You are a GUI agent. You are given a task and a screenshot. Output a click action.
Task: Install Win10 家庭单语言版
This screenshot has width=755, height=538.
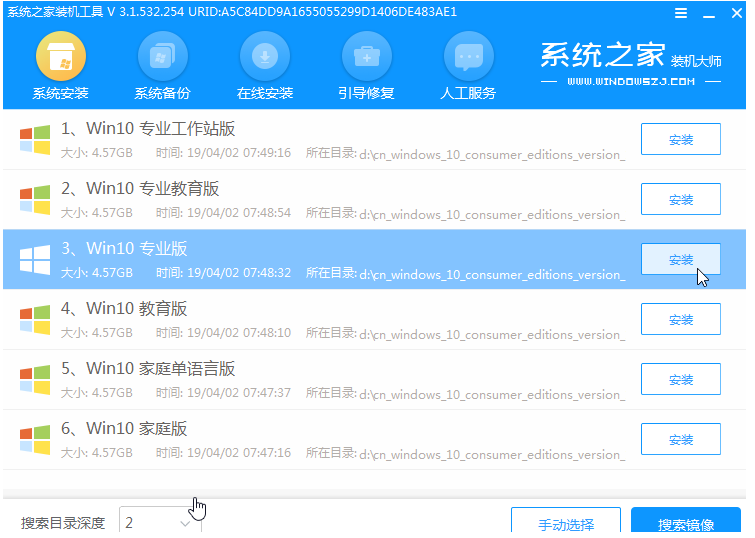[x=680, y=379]
